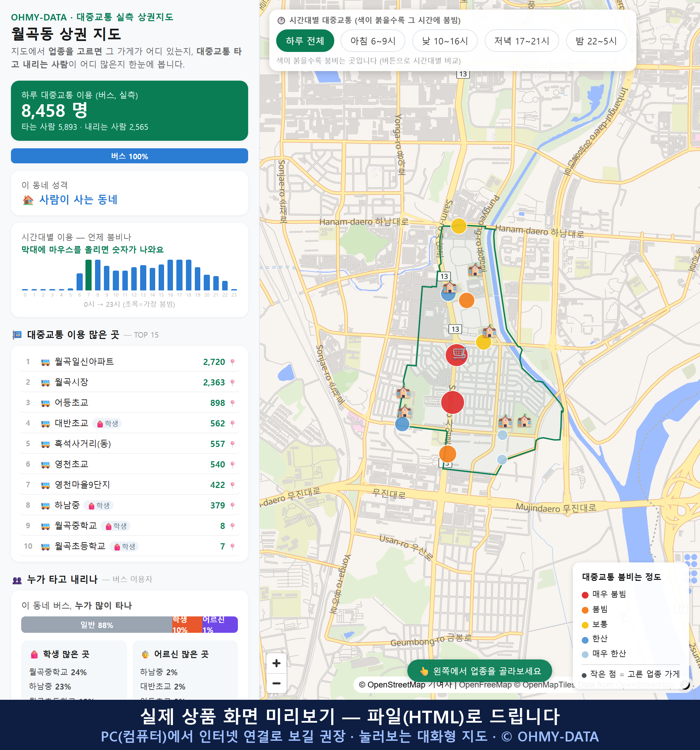Click the 하남중 2% senior entry
This screenshot has width=700, height=750.
point(159,672)
